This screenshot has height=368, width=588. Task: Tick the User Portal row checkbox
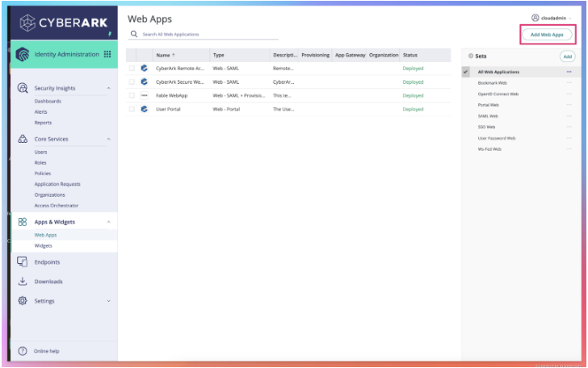pyautogui.click(x=131, y=109)
